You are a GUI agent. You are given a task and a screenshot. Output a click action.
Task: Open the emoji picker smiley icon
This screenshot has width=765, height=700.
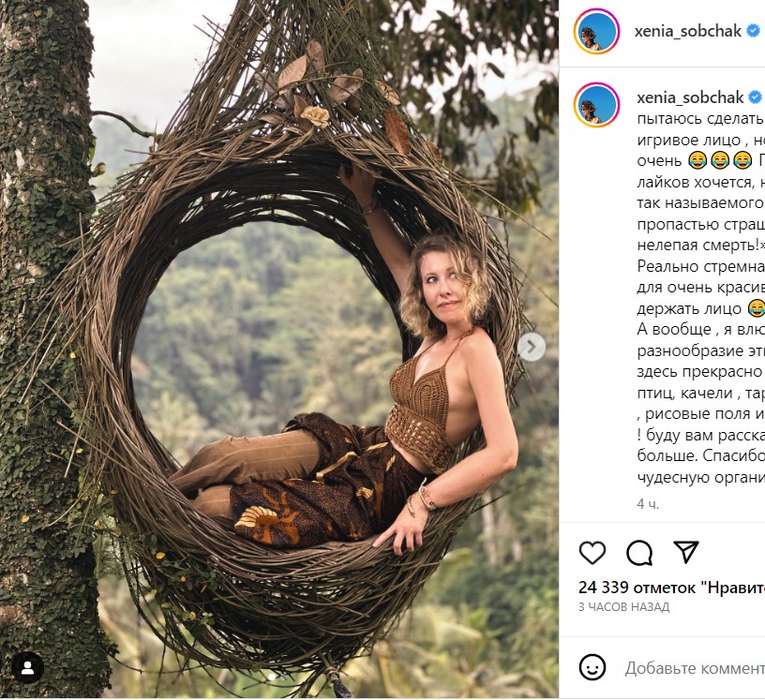pos(592,667)
